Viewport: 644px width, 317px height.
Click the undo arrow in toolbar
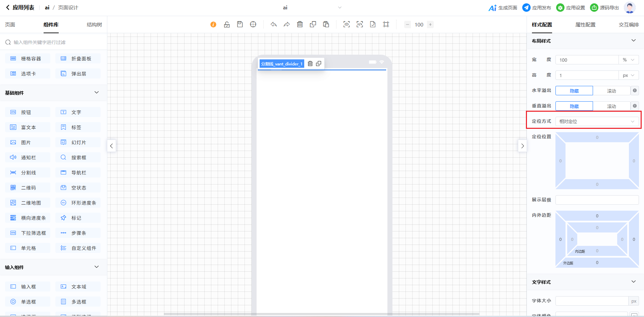click(274, 24)
